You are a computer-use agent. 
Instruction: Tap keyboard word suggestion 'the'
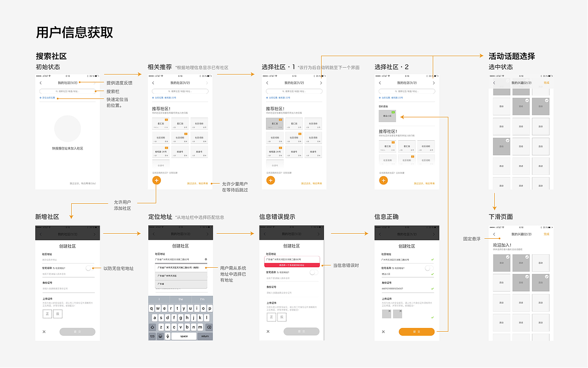181,299
